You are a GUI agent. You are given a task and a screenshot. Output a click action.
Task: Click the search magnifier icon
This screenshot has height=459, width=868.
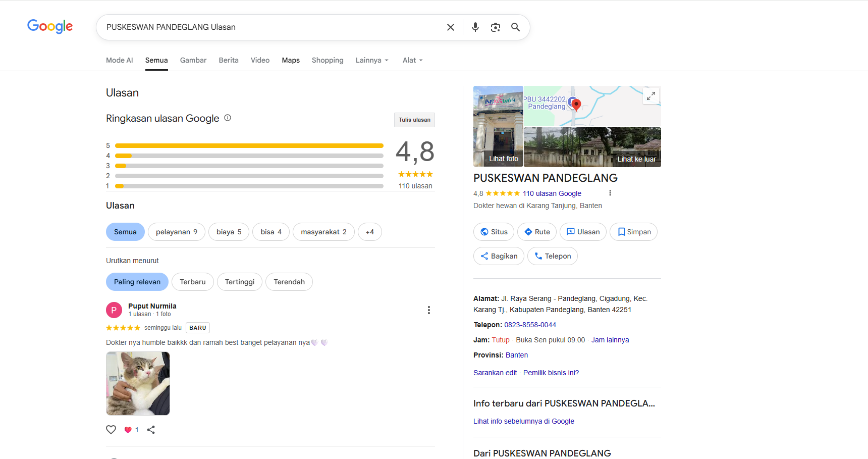515,27
